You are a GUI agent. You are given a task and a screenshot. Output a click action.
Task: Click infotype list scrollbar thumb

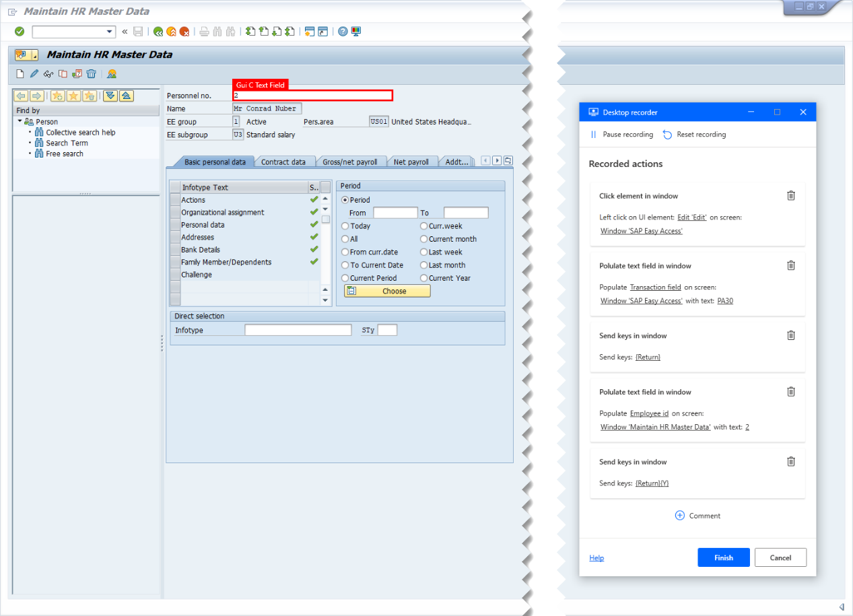(x=326, y=219)
